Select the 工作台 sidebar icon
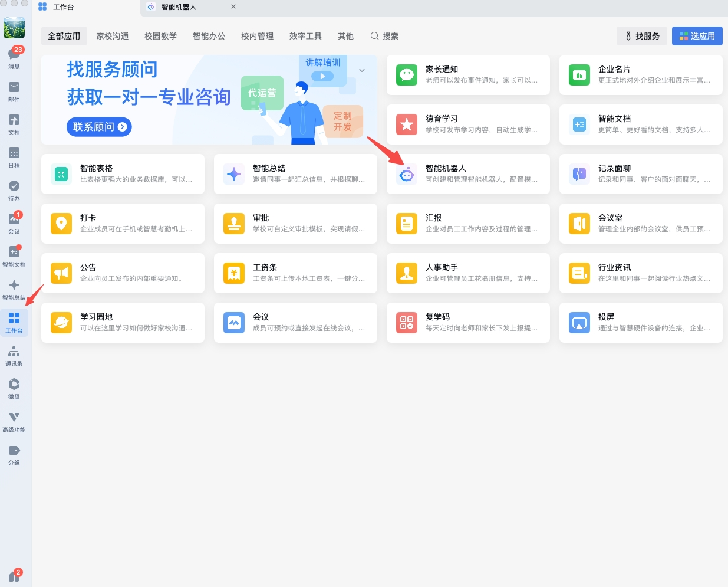This screenshot has width=728, height=587. pos(14,322)
